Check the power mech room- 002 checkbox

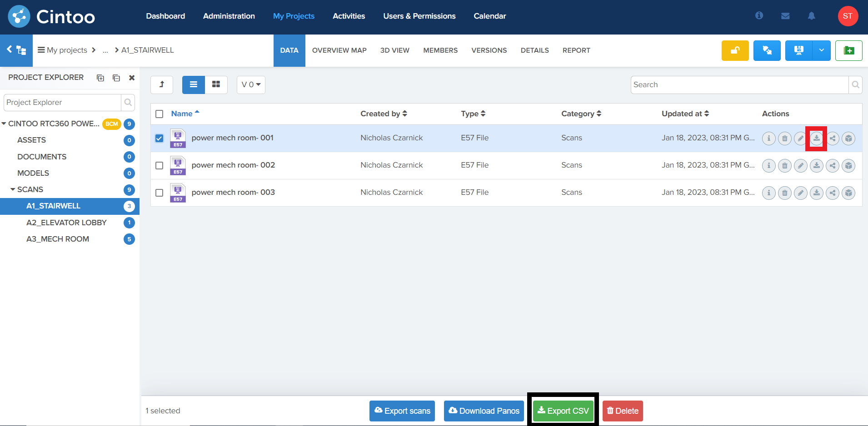pyautogui.click(x=159, y=165)
